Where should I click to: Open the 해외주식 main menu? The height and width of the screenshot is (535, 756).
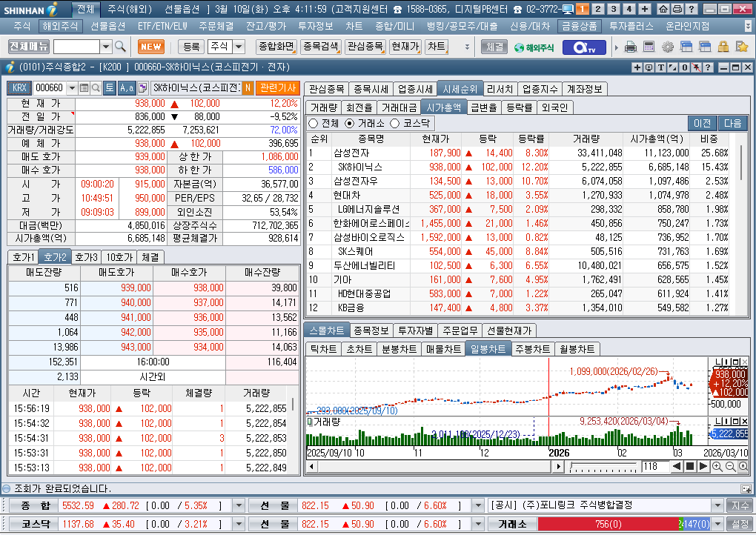(x=60, y=26)
